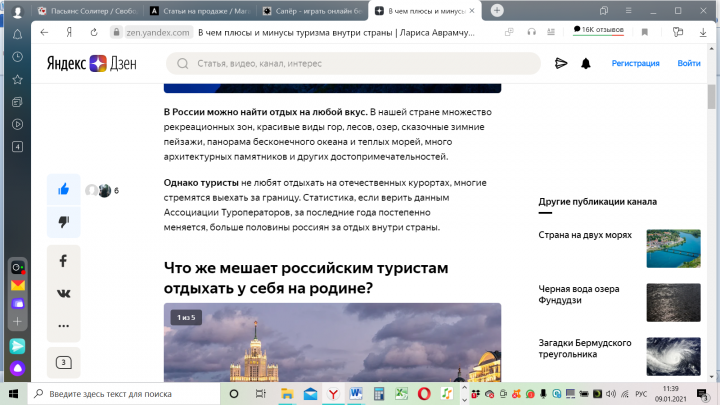Open sidebar tabs counter 4 icon
This screenshot has height=405, width=720.
(17, 147)
